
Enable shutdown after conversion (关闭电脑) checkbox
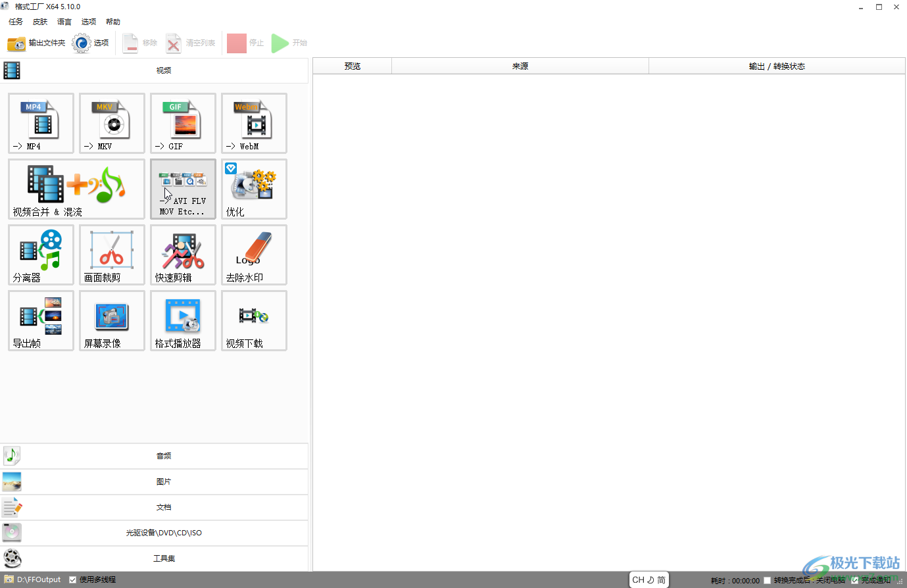coord(767,580)
